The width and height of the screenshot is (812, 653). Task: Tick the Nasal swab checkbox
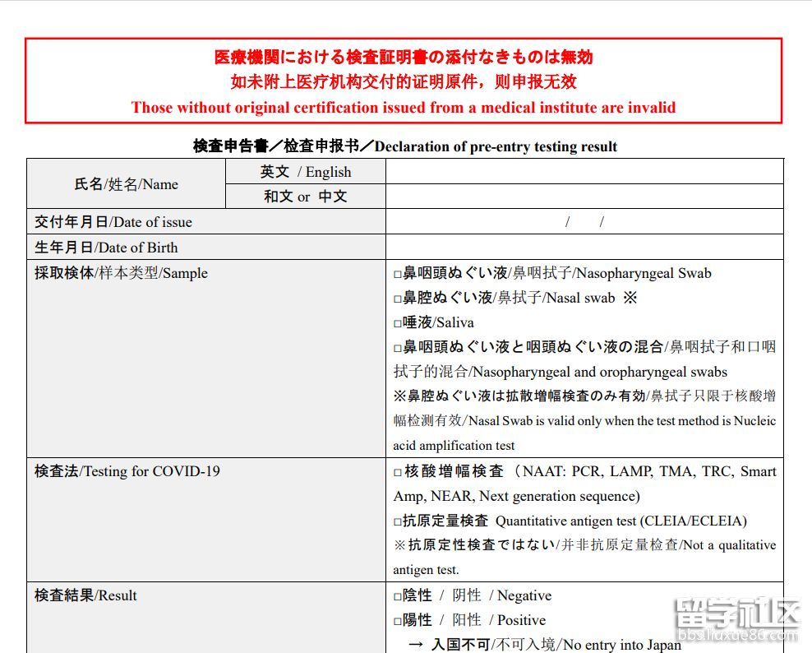pyautogui.click(x=398, y=299)
